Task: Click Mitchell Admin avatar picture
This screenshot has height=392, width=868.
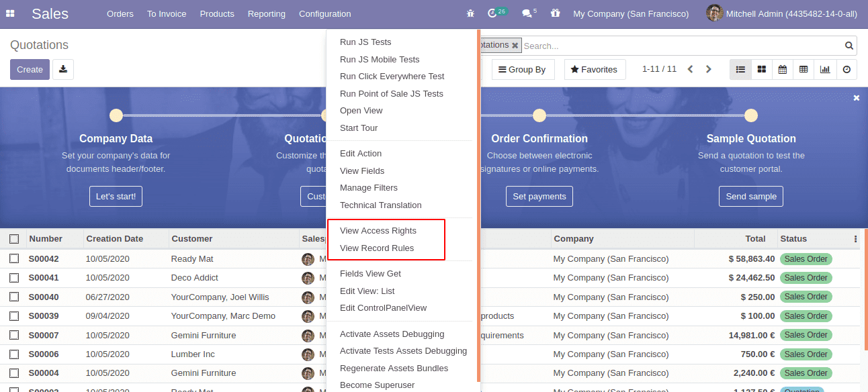Action: coord(715,13)
